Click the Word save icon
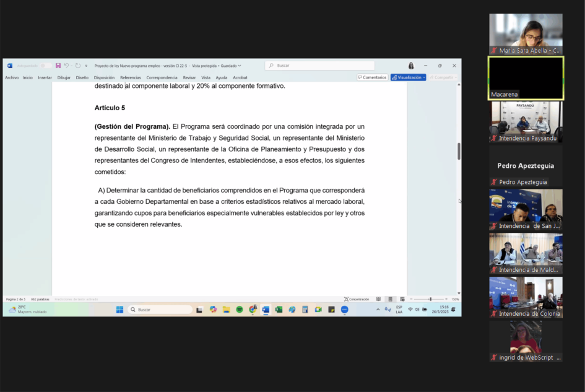This screenshot has height=392, width=585. click(x=58, y=66)
